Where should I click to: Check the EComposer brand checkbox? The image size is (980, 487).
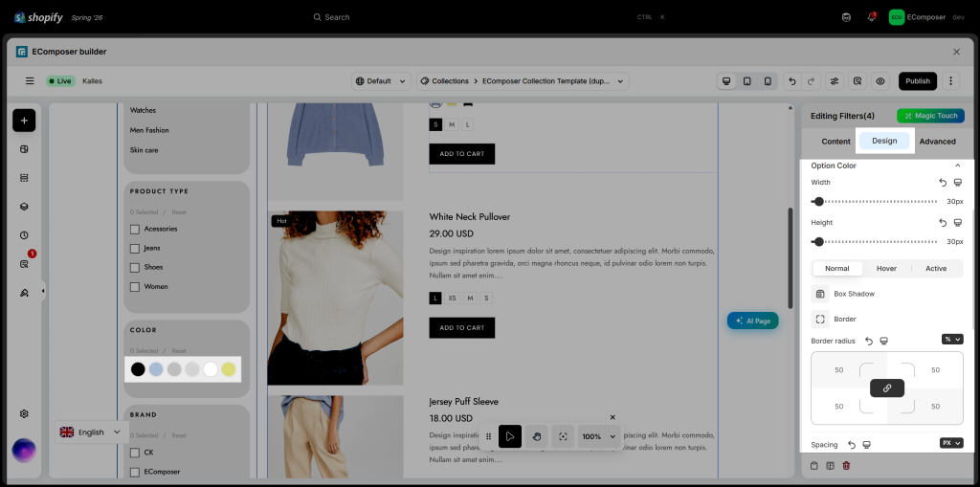point(134,472)
